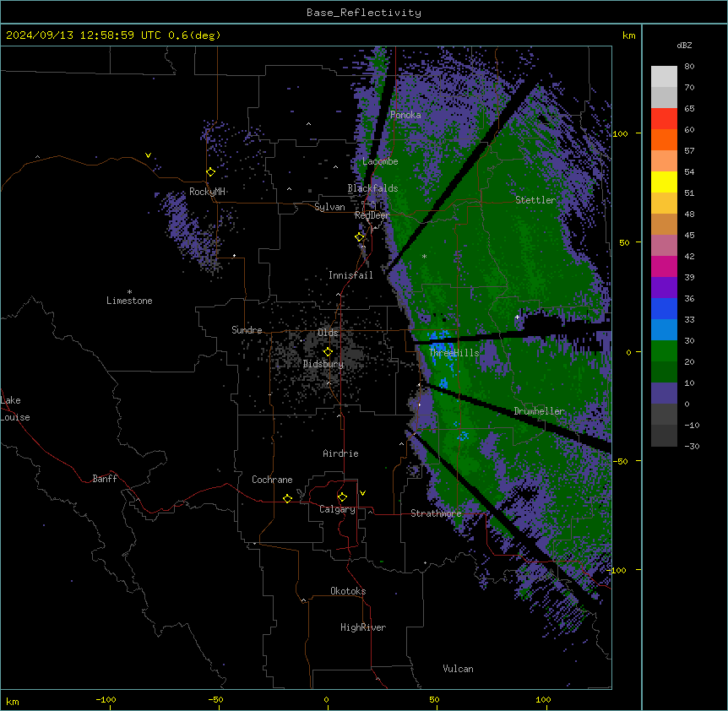
Task: Select the slate purple 0-10 dBZ swatch
Action: tap(664, 393)
